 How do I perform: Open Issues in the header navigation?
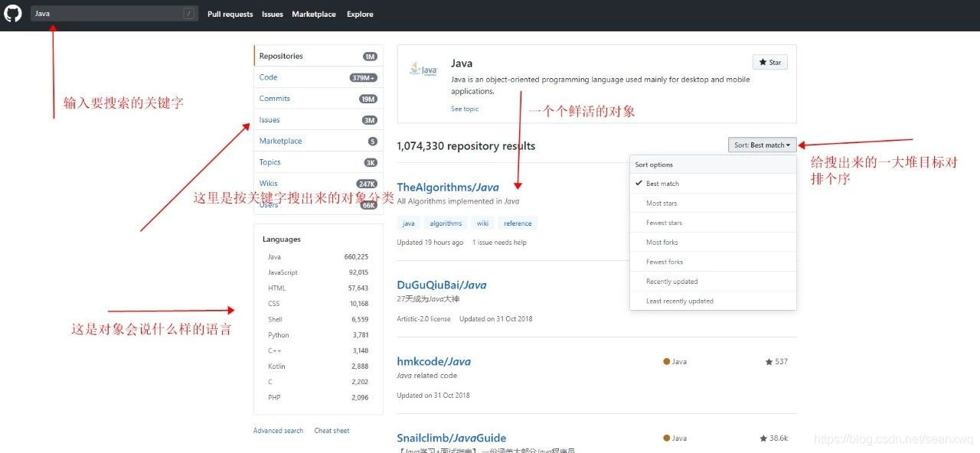pyautogui.click(x=272, y=14)
